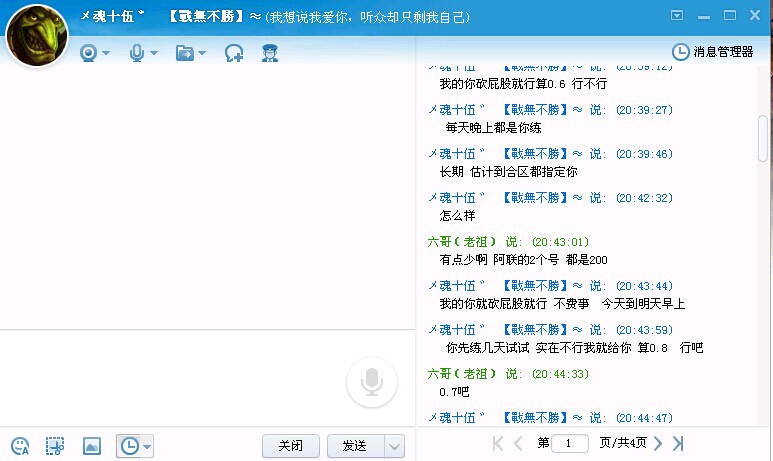
Task: Click the screenshot capture tool icon
Action: (55, 446)
